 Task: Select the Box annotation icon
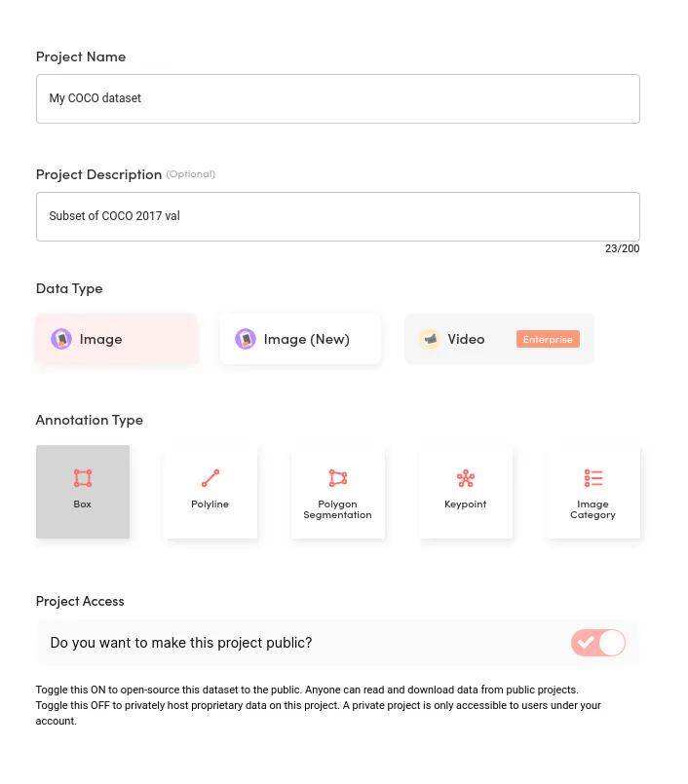click(83, 477)
